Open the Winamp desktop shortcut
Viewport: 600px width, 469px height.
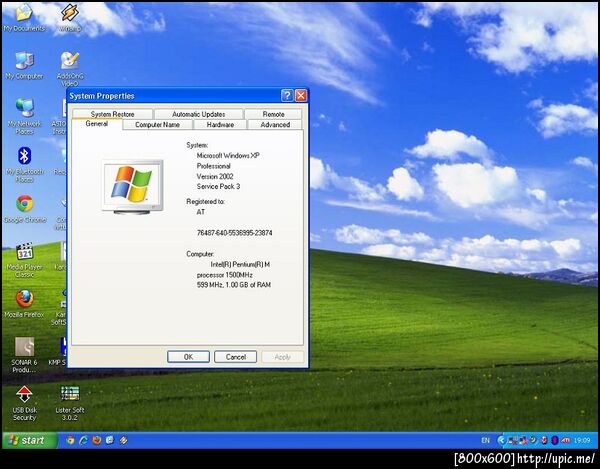[x=70, y=17]
